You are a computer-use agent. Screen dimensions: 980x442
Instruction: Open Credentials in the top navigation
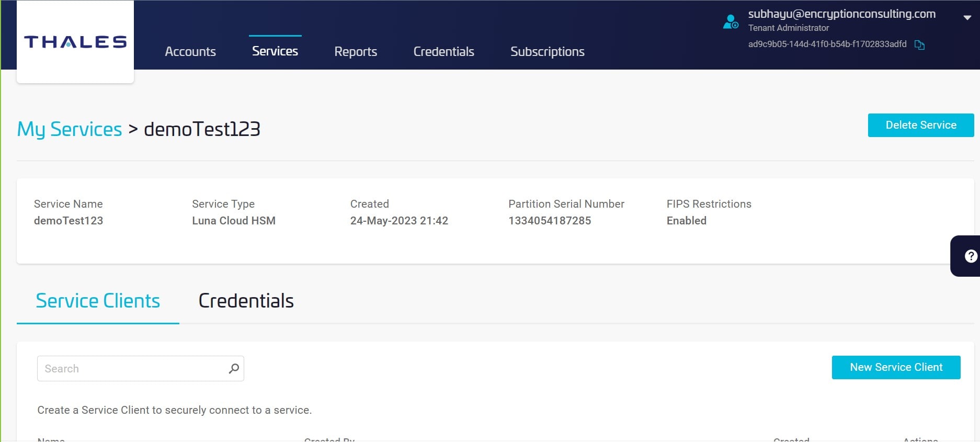(443, 51)
